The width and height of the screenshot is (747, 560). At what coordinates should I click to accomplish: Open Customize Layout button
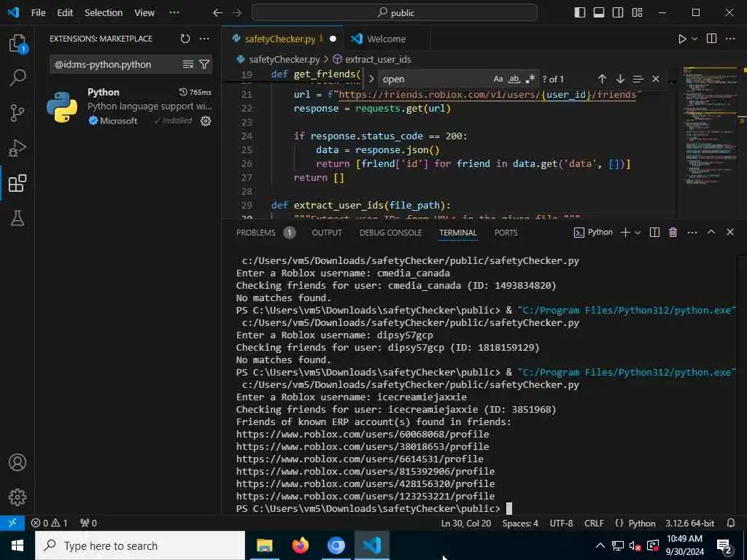click(637, 13)
